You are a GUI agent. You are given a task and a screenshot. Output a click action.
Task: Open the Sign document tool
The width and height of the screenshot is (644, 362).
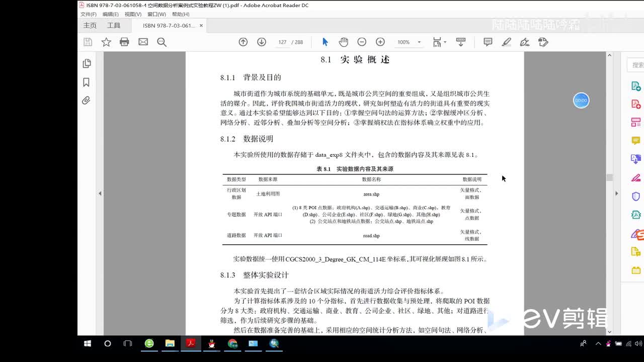coord(525,42)
